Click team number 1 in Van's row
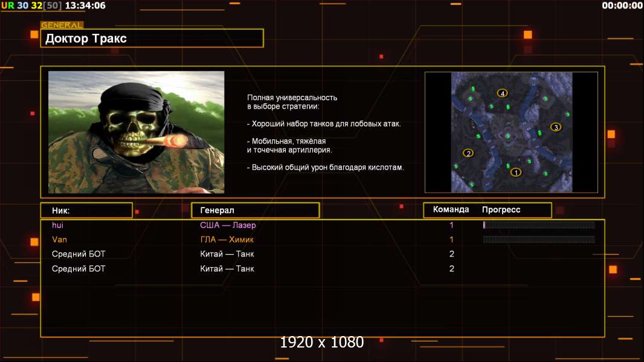This screenshot has height=362, width=644. click(x=451, y=240)
